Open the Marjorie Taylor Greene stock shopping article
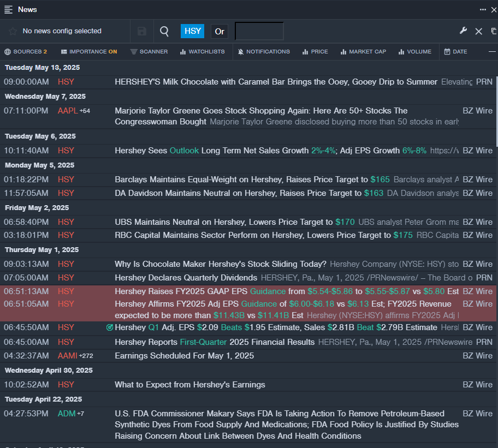This screenshot has width=498, height=448. (261, 116)
